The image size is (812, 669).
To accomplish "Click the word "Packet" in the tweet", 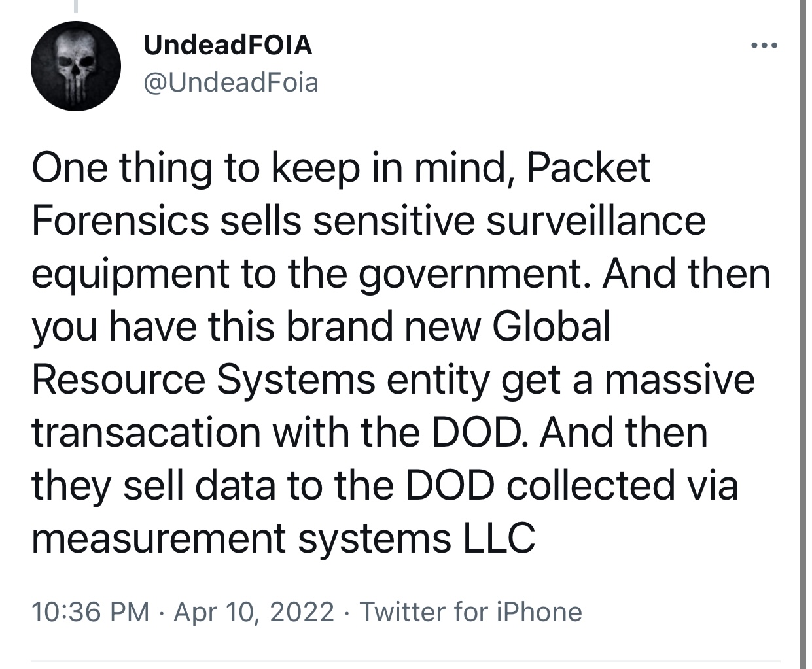I will coord(588,168).
